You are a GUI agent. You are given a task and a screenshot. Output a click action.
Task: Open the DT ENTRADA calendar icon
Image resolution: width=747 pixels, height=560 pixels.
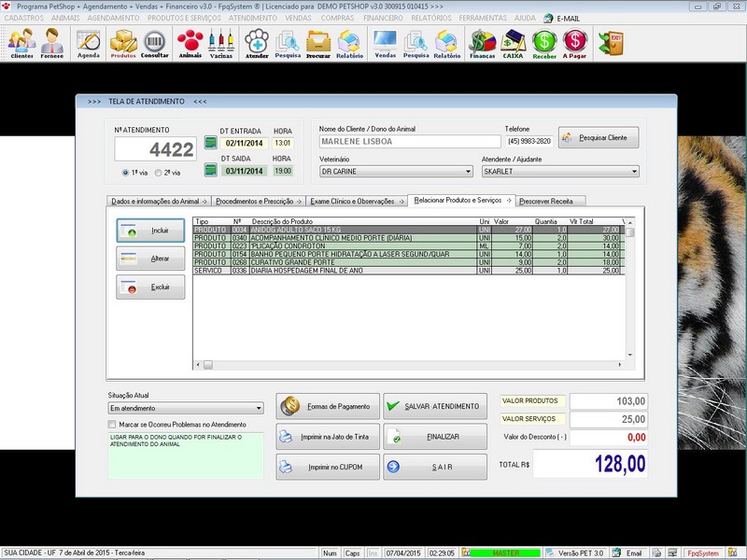210,143
